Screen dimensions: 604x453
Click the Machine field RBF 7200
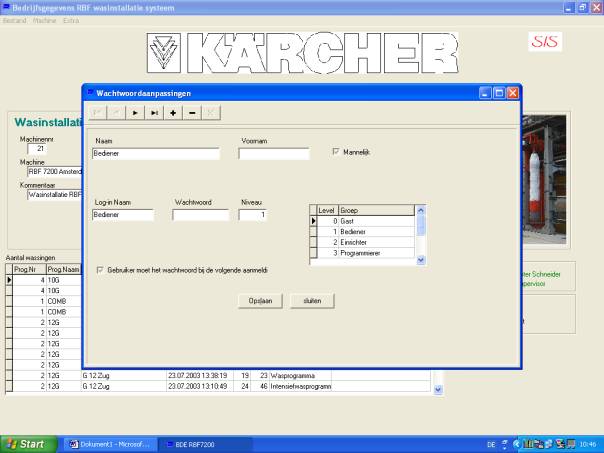(55, 171)
